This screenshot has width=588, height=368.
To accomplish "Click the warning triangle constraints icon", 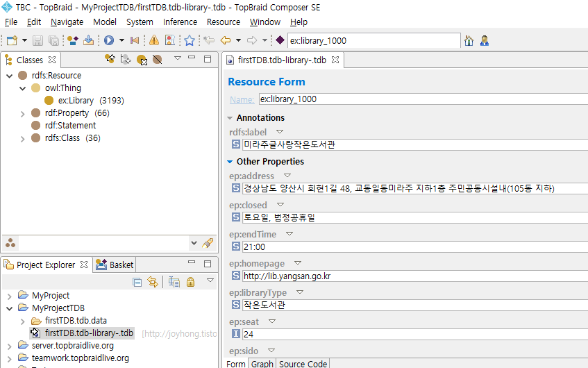I will point(154,40).
